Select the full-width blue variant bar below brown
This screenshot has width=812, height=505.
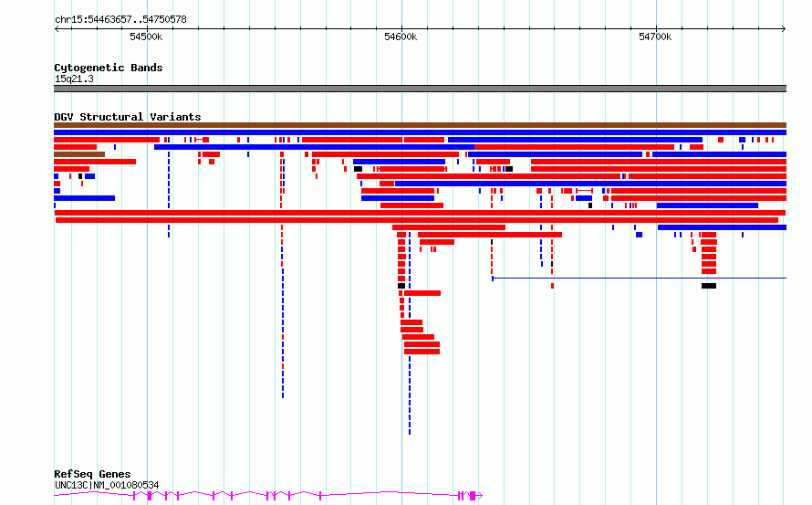420,132
